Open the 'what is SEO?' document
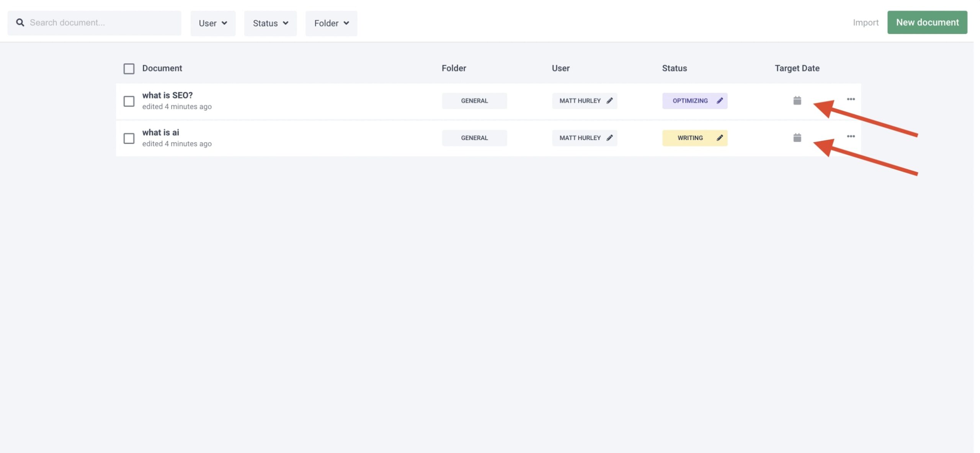980x453 pixels. [167, 95]
